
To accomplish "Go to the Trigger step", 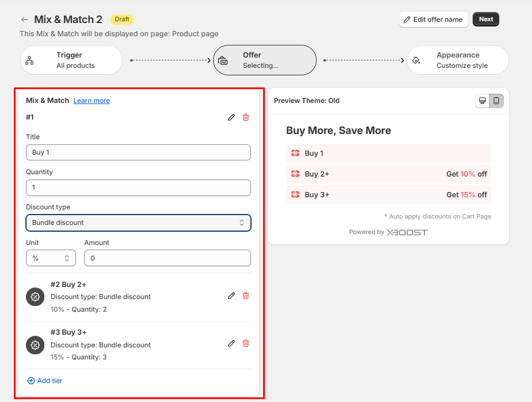I will (72, 60).
